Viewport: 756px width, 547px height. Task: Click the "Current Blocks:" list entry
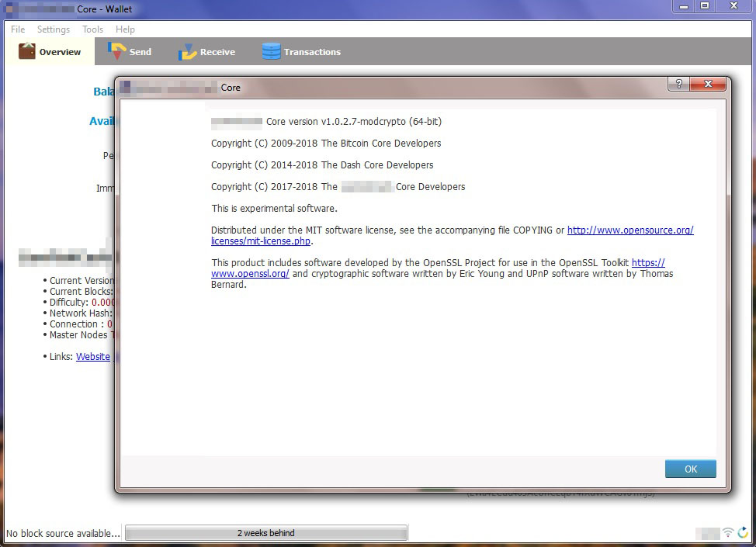pyautogui.click(x=78, y=292)
